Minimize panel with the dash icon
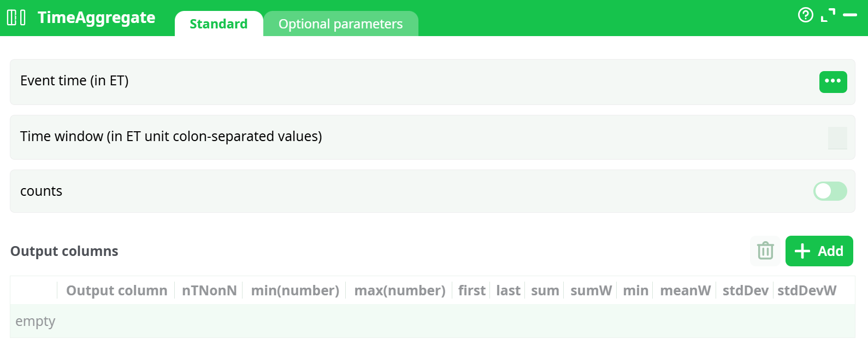Screen dimensions: 868x350 pyautogui.click(x=850, y=15)
